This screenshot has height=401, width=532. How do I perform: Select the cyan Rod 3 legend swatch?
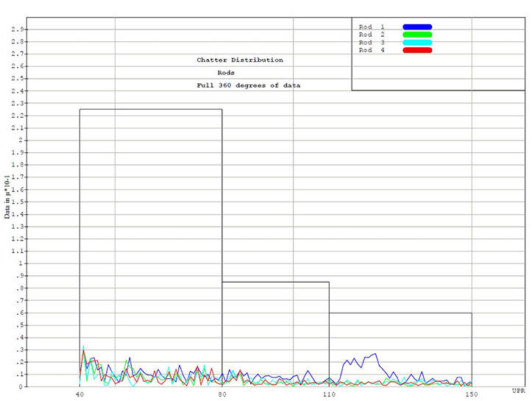(x=417, y=43)
